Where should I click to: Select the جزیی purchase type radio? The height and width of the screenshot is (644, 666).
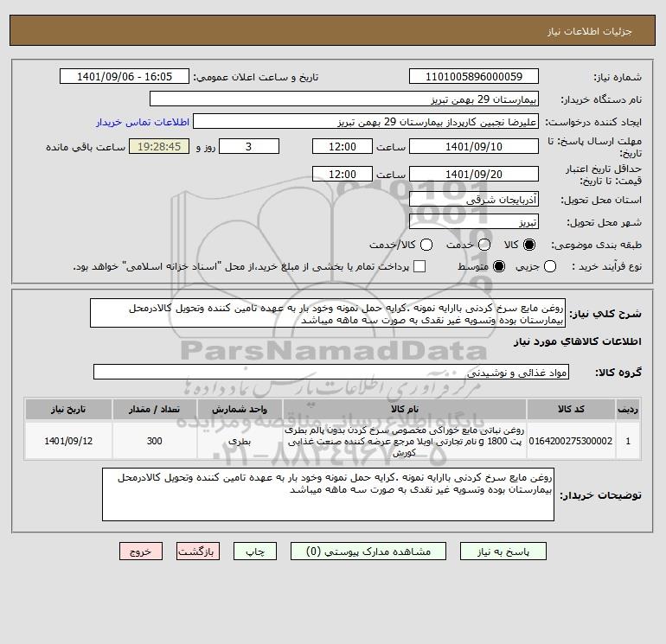[550, 266]
